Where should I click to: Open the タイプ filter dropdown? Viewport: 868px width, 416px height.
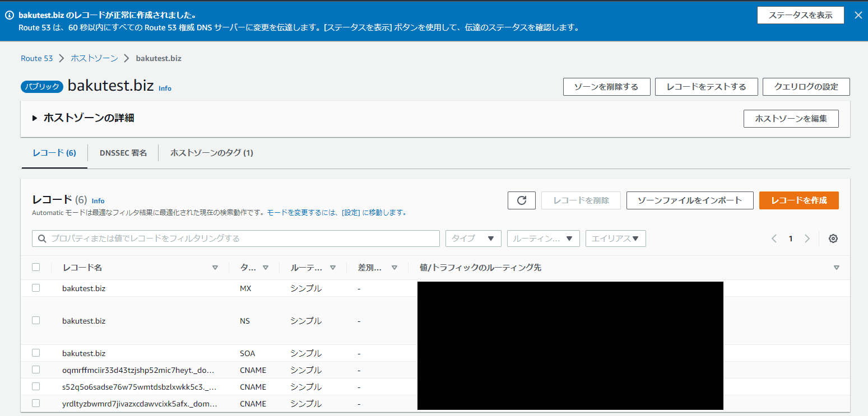(474, 239)
